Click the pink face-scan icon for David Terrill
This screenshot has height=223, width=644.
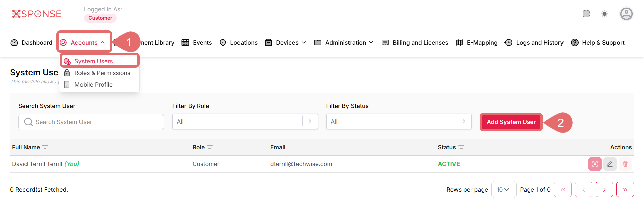coord(595,164)
